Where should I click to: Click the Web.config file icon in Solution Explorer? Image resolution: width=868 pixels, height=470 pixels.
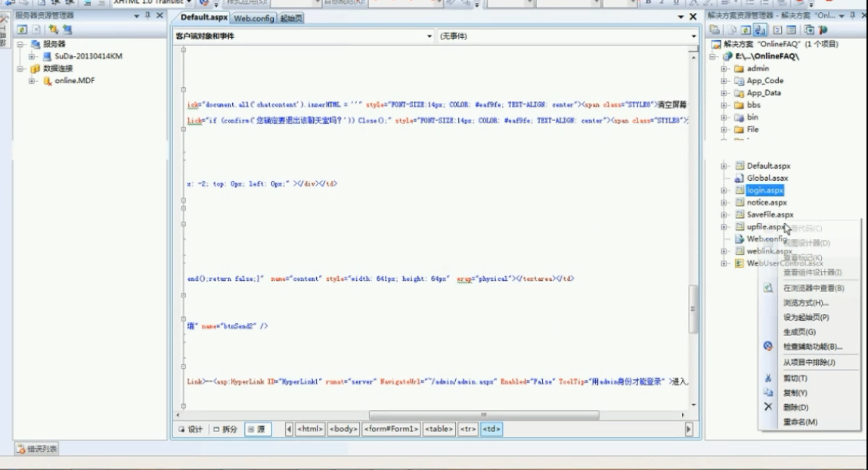click(739, 239)
